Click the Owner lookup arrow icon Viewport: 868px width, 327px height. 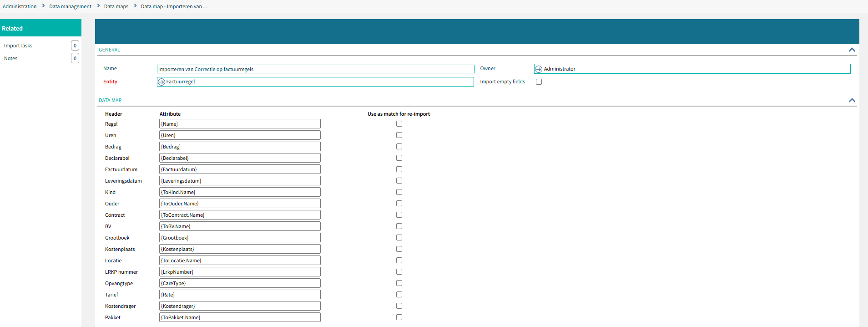tap(539, 69)
